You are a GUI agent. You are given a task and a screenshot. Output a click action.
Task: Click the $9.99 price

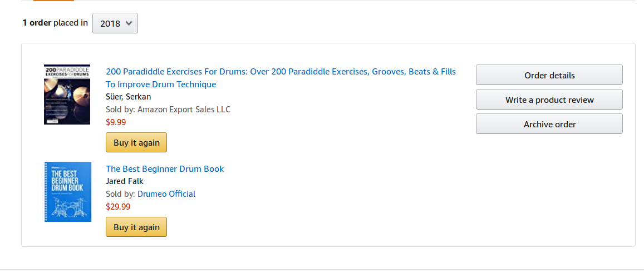coord(116,122)
